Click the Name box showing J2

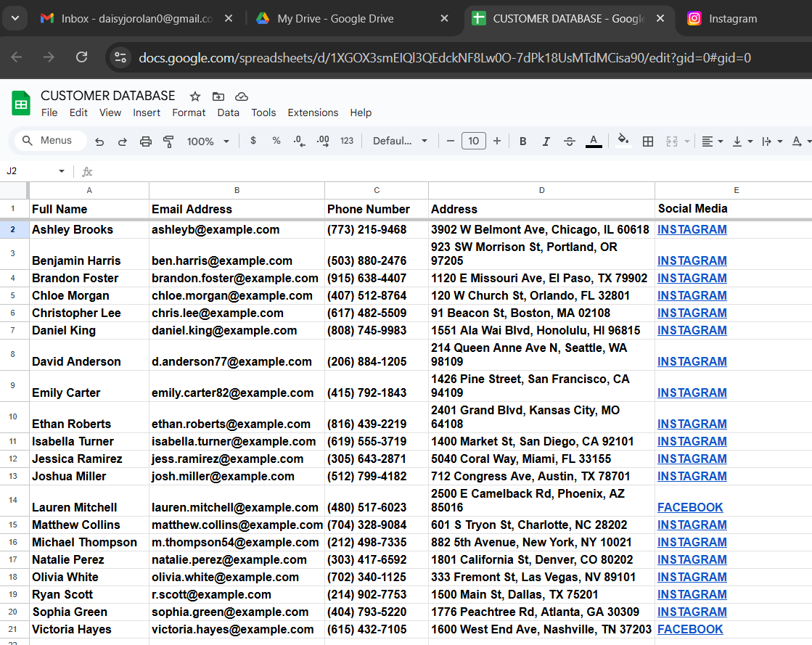30,171
